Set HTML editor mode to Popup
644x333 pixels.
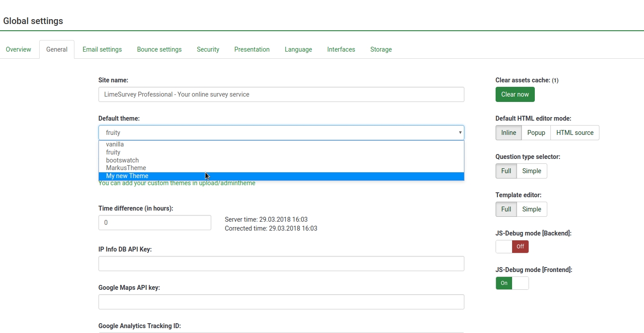coord(536,133)
